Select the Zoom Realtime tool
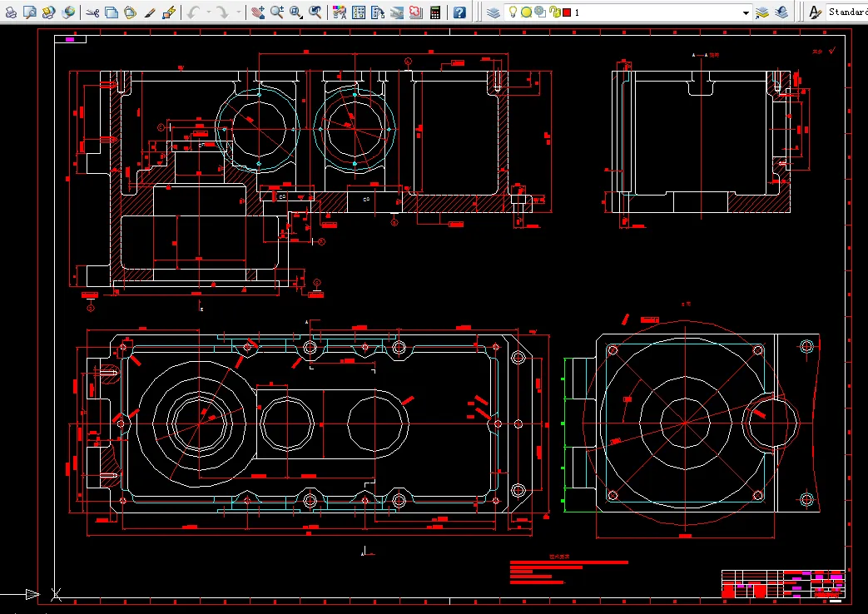 (277, 12)
